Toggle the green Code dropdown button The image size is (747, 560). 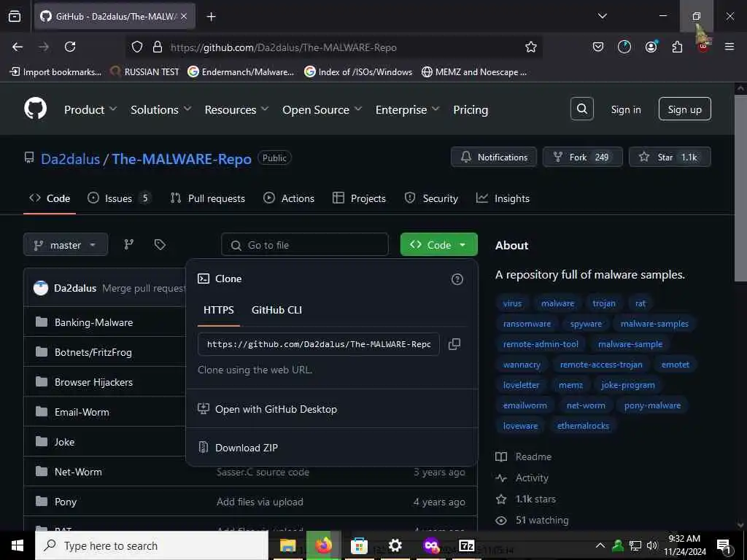pos(438,245)
